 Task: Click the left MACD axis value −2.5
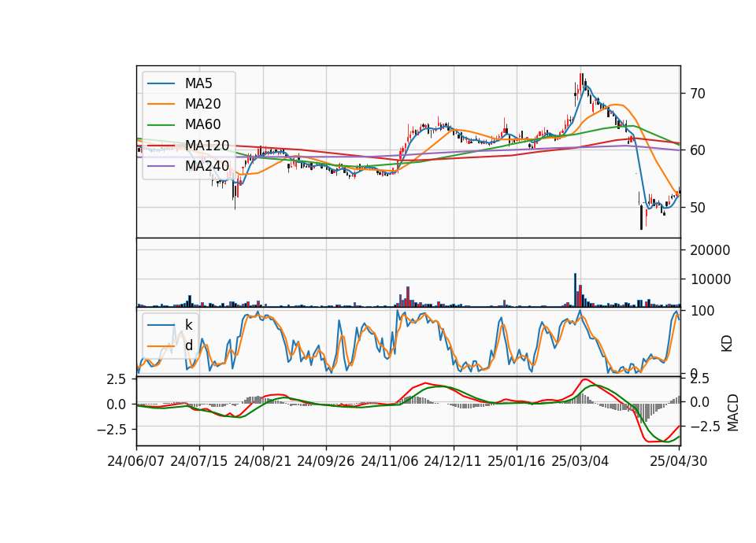coord(111,429)
